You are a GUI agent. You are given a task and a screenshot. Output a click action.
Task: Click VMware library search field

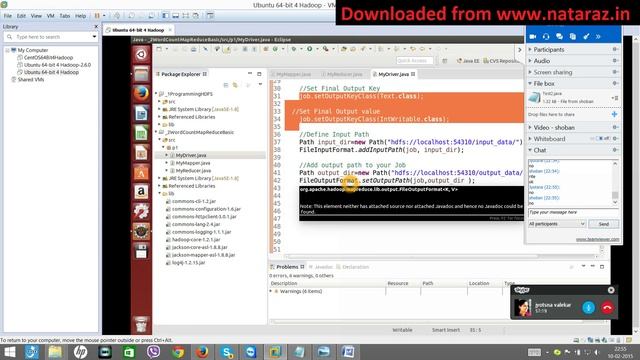click(51, 37)
